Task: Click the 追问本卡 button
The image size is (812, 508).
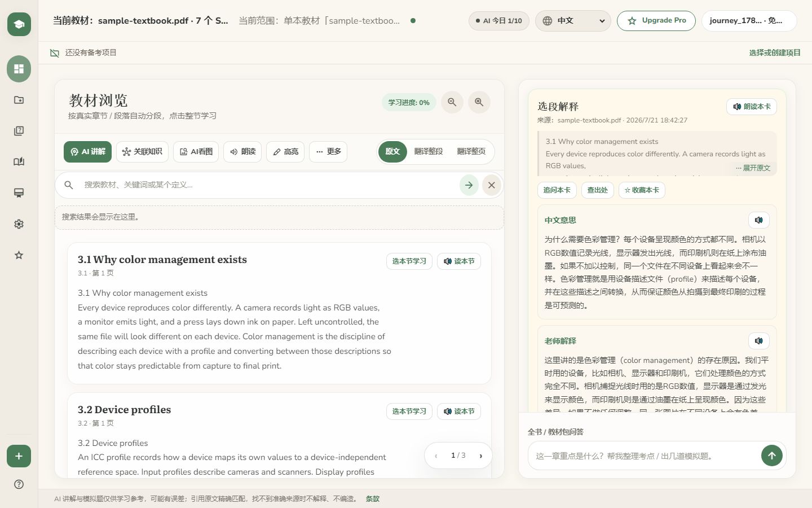Action: pos(557,190)
